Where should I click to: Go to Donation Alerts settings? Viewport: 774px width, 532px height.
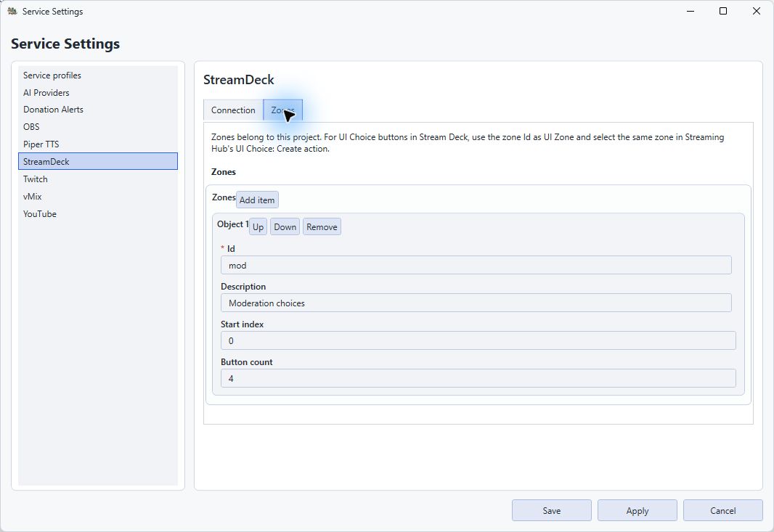pyautogui.click(x=98, y=110)
